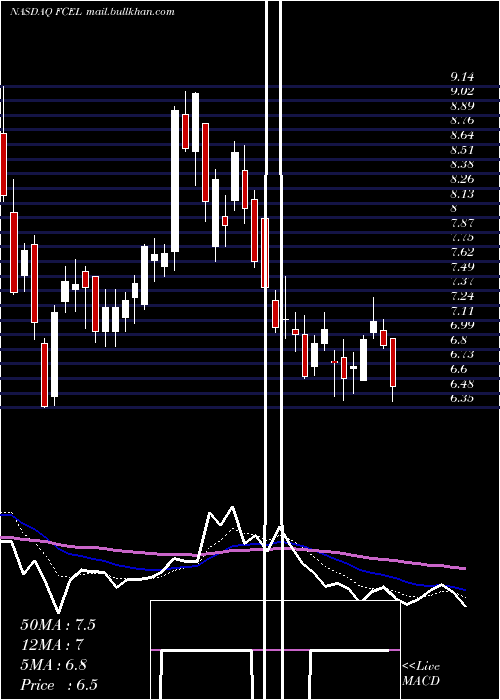
Task: Click the 6.35 price label
Action: (462, 398)
